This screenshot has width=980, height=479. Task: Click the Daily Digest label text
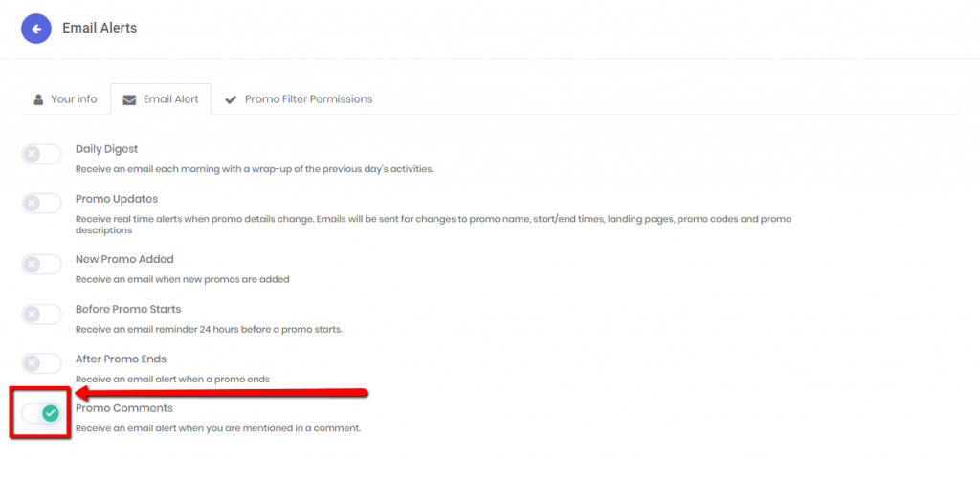107,149
